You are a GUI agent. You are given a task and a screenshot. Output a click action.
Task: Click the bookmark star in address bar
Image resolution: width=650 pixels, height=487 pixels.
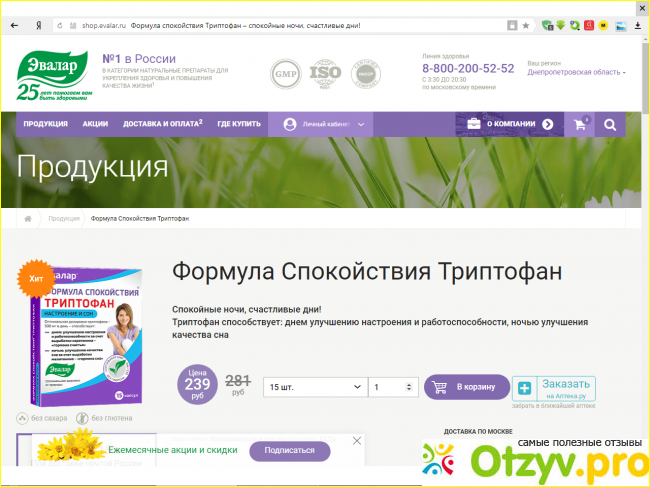[x=525, y=24]
